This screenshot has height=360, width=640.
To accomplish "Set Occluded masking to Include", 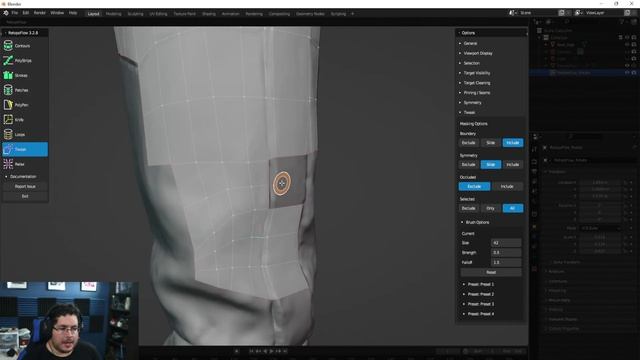I will (x=507, y=187).
